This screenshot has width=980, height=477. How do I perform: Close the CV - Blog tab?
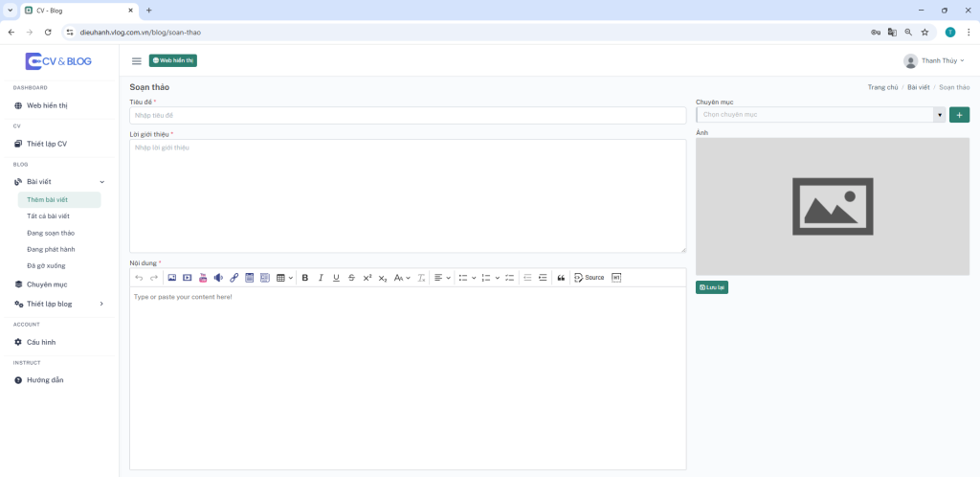pyautogui.click(x=130, y=10)
